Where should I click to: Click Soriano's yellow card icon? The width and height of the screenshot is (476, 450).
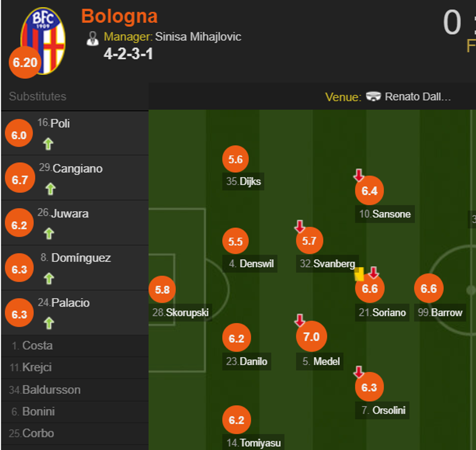(x=359, y=274)
